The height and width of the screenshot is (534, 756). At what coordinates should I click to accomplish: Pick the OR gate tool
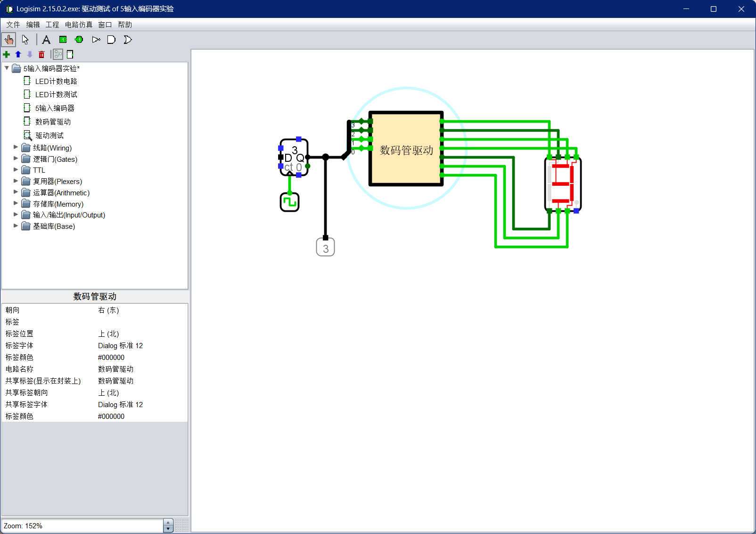click(128, 40)
